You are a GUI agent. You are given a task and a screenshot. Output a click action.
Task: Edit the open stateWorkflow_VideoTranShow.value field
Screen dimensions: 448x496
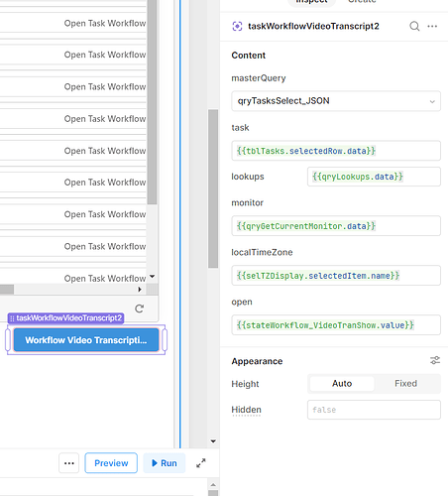336,325
